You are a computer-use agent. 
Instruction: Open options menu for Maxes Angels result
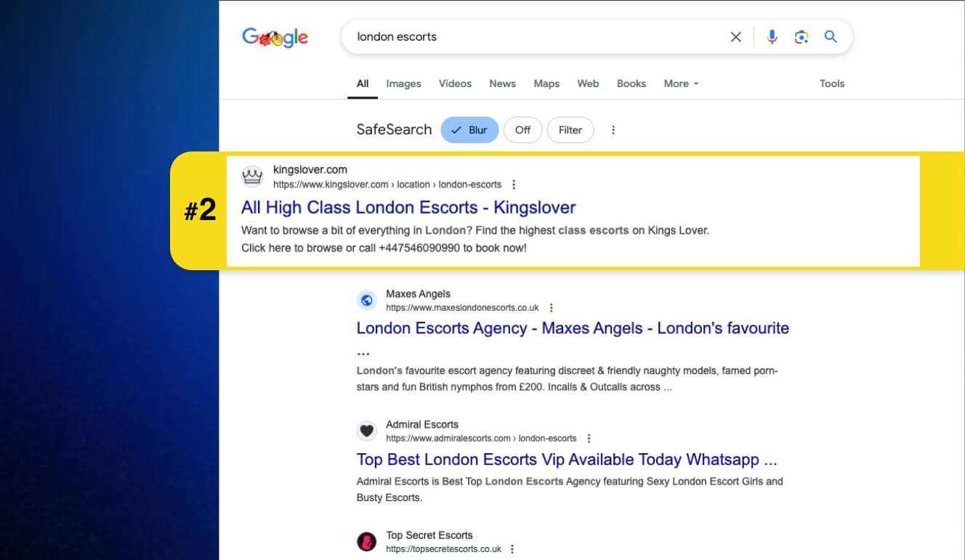tap(552, 308)
